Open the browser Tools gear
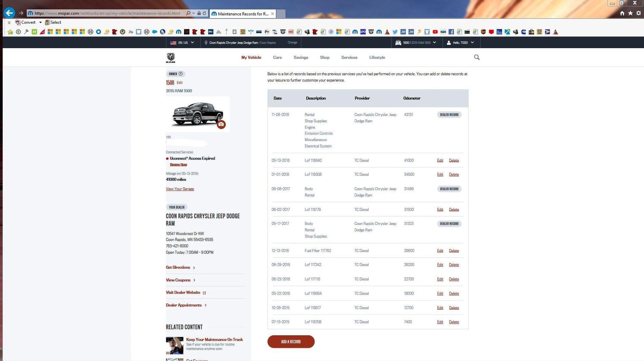The height and width of the screenshot is (361, 644). 639,13
